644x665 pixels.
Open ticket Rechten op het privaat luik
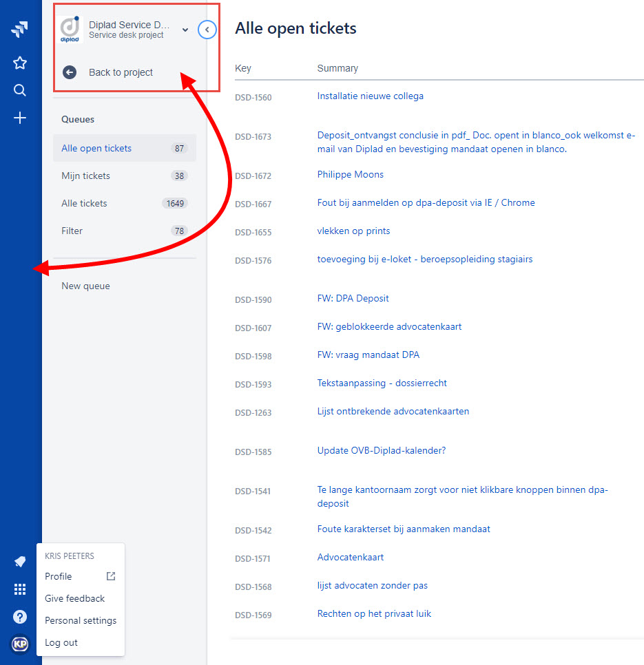374,613
